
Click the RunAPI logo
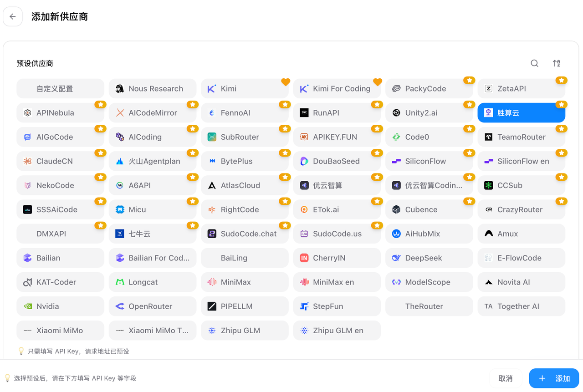[x=304, y=113]
